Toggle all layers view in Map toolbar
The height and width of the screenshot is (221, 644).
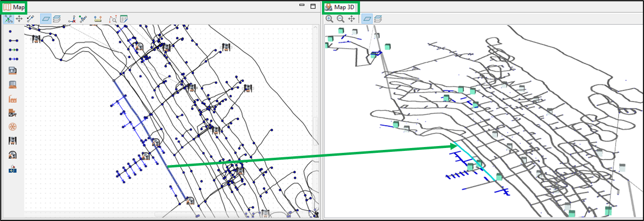pos(57,19)
